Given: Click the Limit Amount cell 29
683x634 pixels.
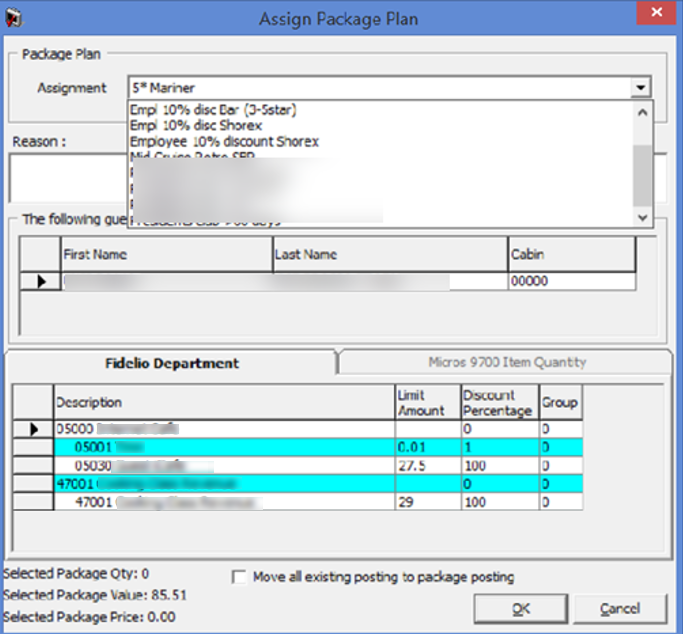Looking at the screenshot, I should point(428,502).
